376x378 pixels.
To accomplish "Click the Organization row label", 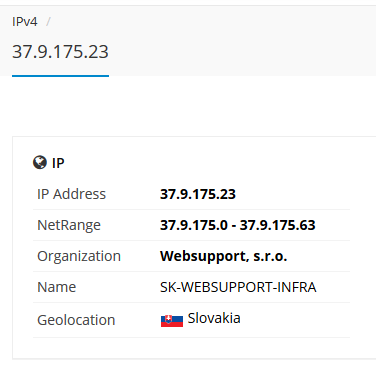I will pos(79,256).
